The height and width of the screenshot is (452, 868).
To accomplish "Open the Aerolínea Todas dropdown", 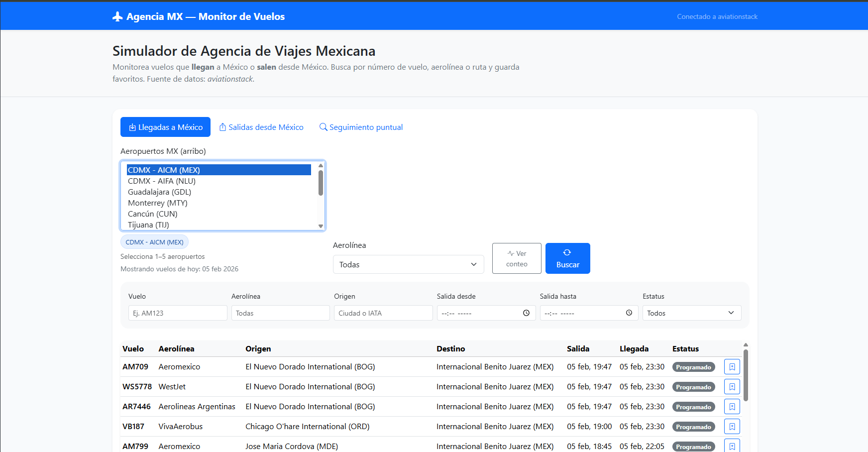I will [408, 264].
